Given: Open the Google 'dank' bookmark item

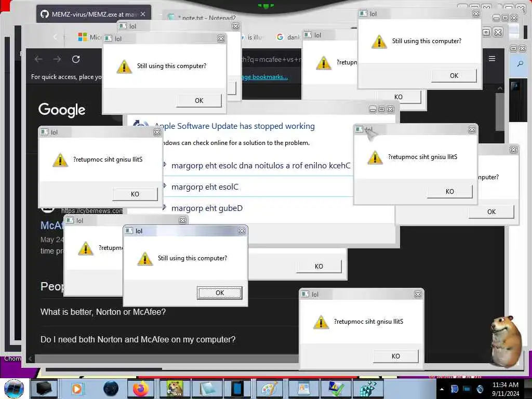Looking at the screenshot, I should point(288,37).
